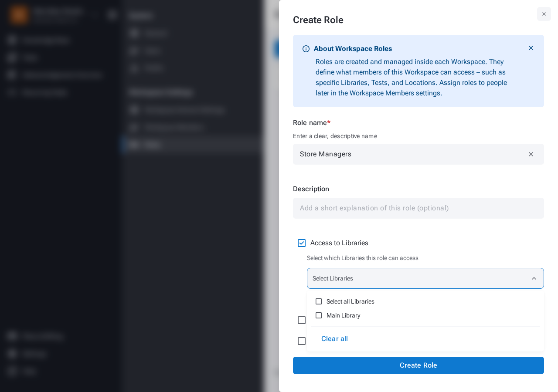Click the bottom-most blurred icon in the left sidebar
This screenshot has width=558, height=392.
pyautogui.click(x=12, y=371)
